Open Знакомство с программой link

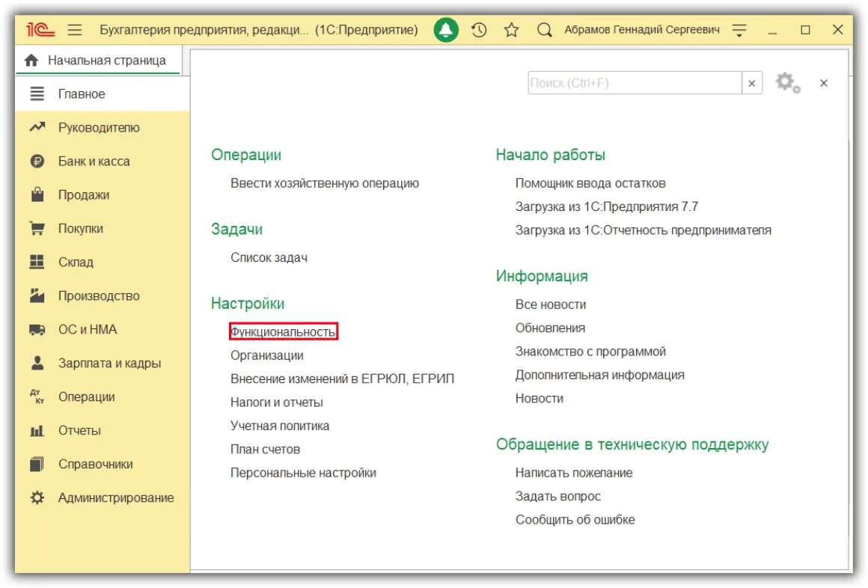(x=590, y=352)
